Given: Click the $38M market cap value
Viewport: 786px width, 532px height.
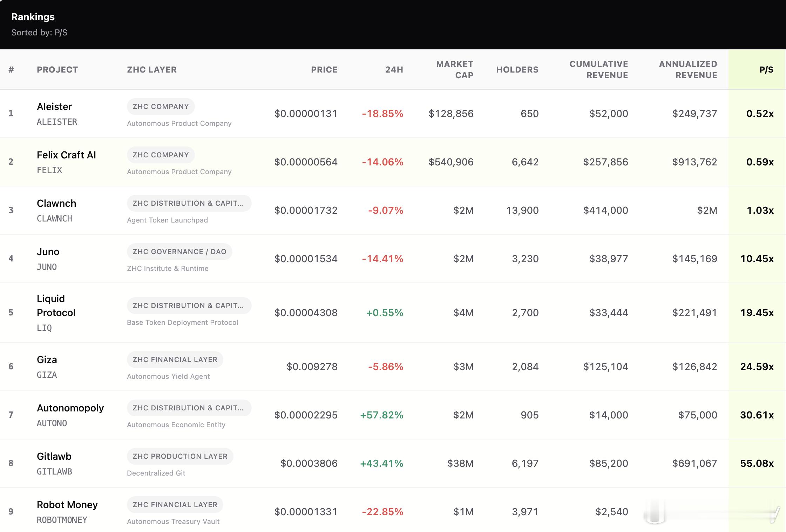Looking at the screenshot, I should coord(460,463).
